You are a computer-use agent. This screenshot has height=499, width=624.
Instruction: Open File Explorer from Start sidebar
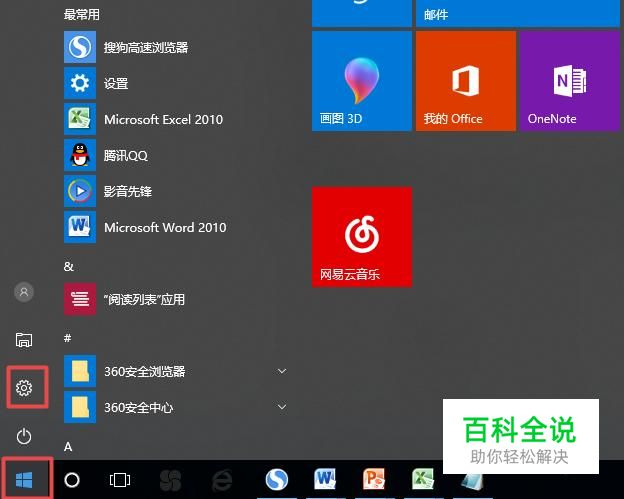tap(24, 340)
